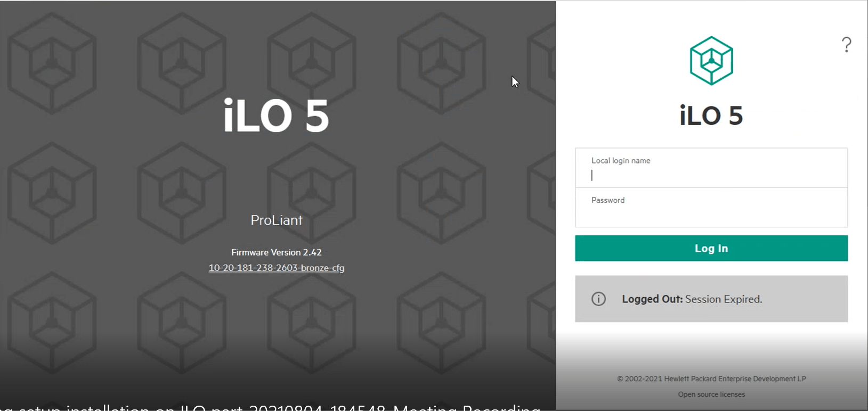868x411 pixels.
Task: Click the Hewlett Packard Enterprise copyright text
Action: pos(711,379)
